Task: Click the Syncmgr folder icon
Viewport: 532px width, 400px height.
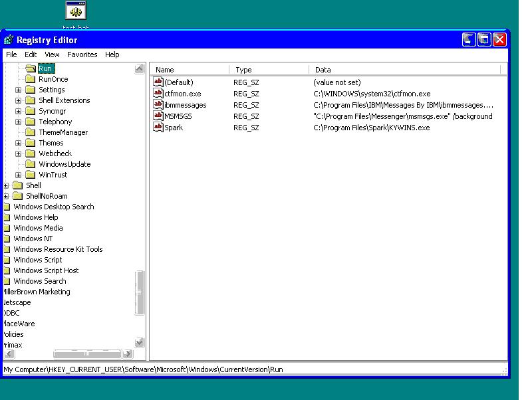Action: point(31,111)
